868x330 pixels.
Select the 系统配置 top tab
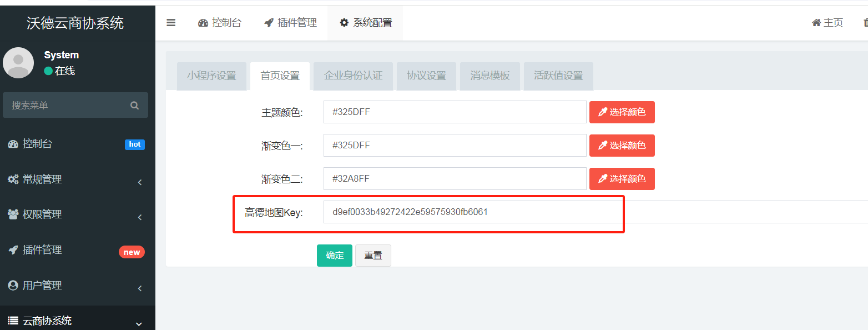pos(366,23)
